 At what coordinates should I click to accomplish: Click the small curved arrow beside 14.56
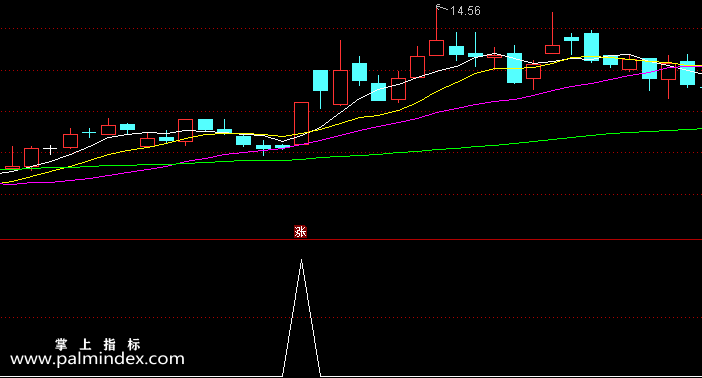tap(441, 7)
